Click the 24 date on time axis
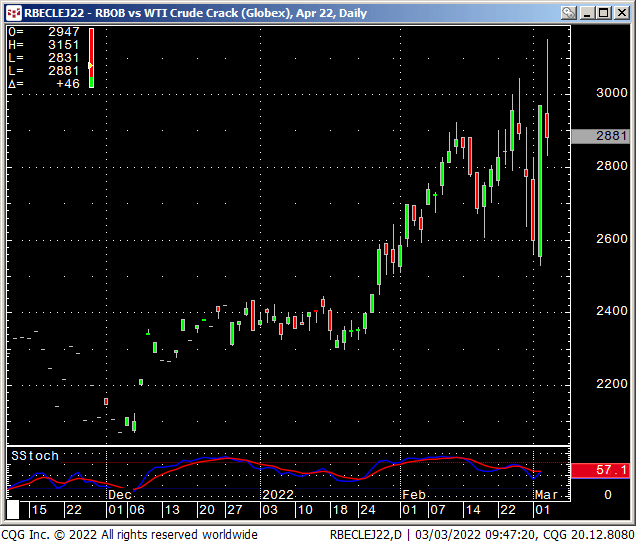The image size is (636, 542). (x=368, y=510)
